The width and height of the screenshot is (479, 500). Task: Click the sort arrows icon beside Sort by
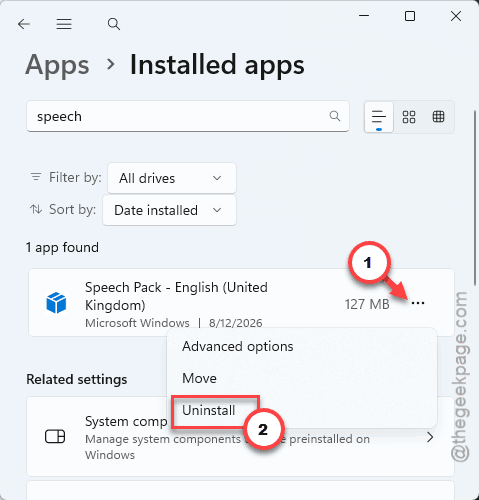pos(36,209)
